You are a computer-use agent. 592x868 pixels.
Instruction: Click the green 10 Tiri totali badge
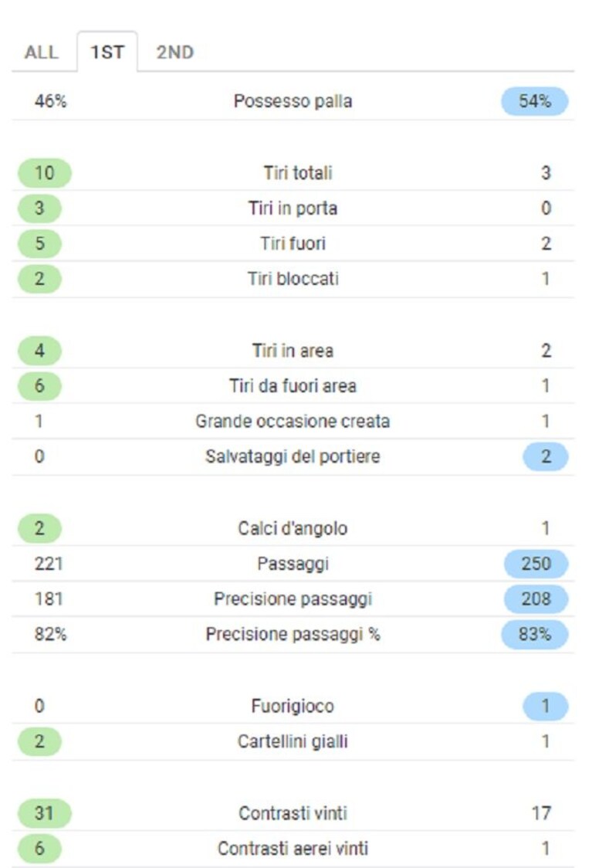[x=45, y=173]
